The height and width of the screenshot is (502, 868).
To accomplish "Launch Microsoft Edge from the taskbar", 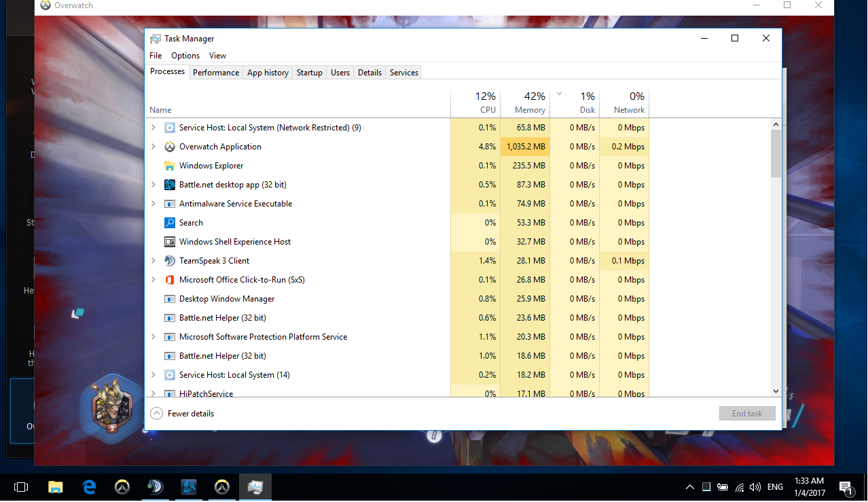I will [89, 487].
